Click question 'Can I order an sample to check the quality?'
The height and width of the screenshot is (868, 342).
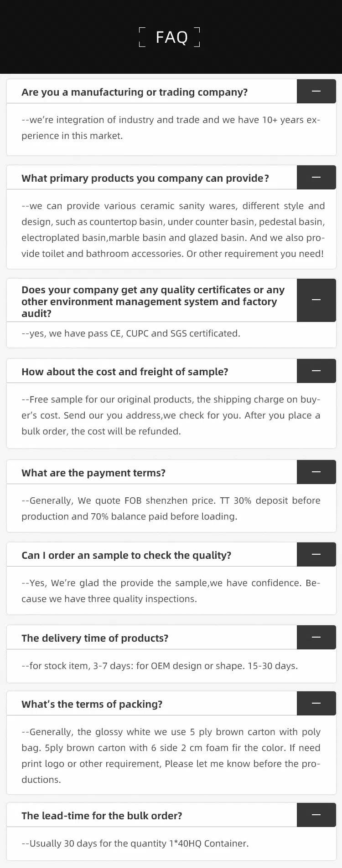click(x=126, y=555)
